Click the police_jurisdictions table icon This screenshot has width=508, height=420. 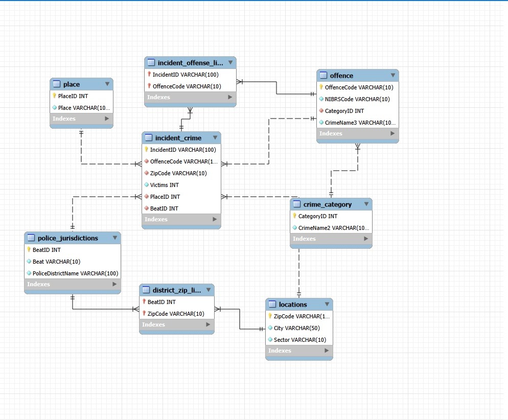[31, 238]
